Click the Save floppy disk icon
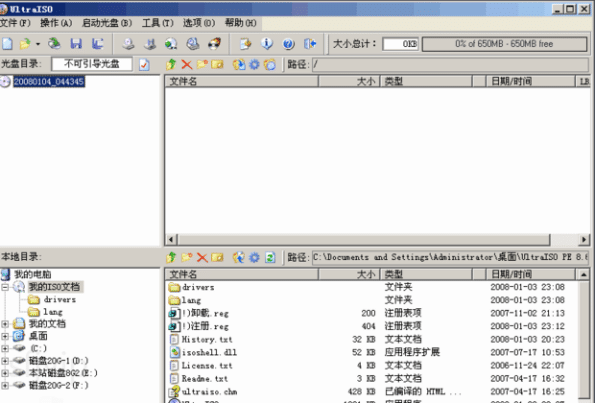Screen dimensions: 595x403 (x=76, y=44)
